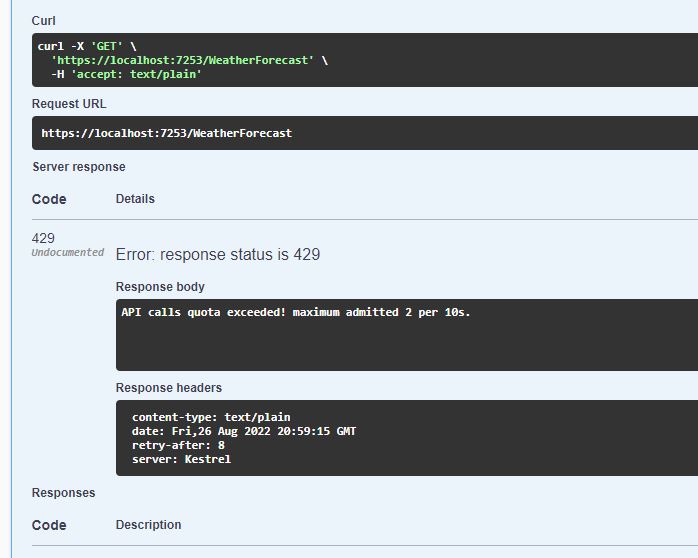Click the Description column header under Responses

tap(148, 525)
